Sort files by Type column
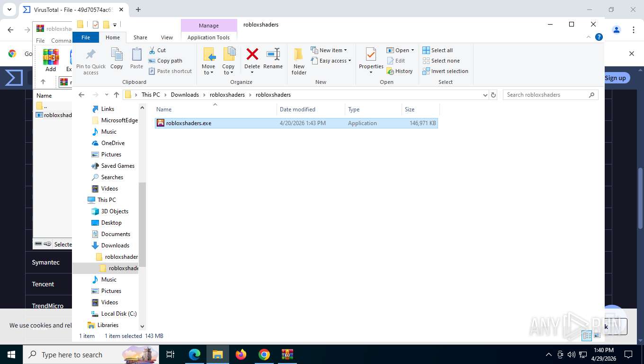Viewport: 644px width, 364px height. click(x=373, y=109)
